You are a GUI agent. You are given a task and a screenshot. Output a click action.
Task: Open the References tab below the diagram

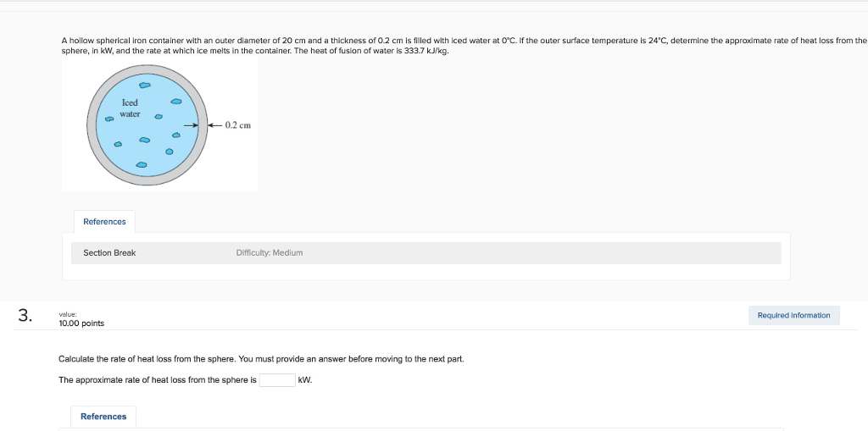[104, 222]
